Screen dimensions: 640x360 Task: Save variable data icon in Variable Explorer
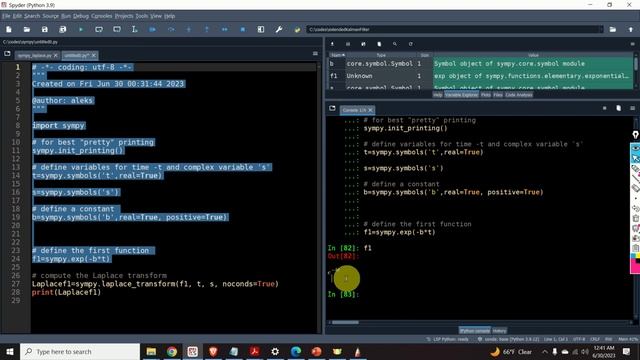click(348, 44)
